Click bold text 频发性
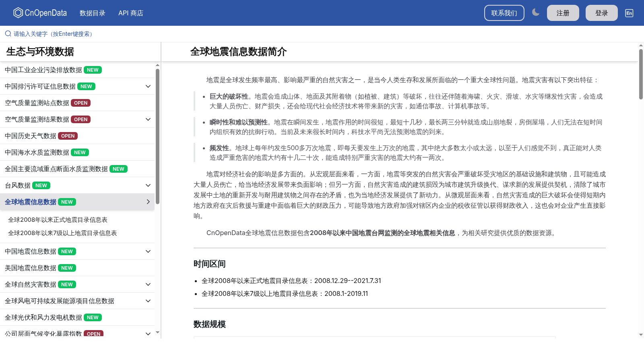 coord(219,148)
